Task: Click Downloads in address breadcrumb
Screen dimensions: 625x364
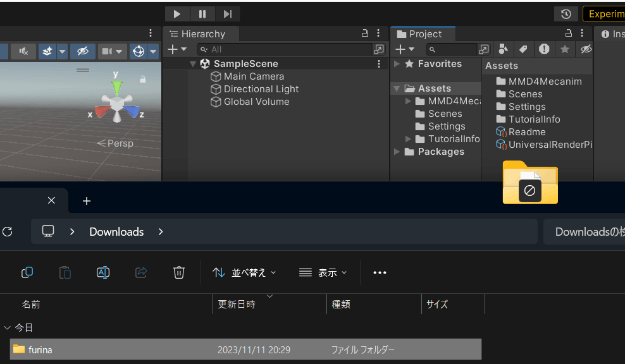Action: click(x=116, y=232)
